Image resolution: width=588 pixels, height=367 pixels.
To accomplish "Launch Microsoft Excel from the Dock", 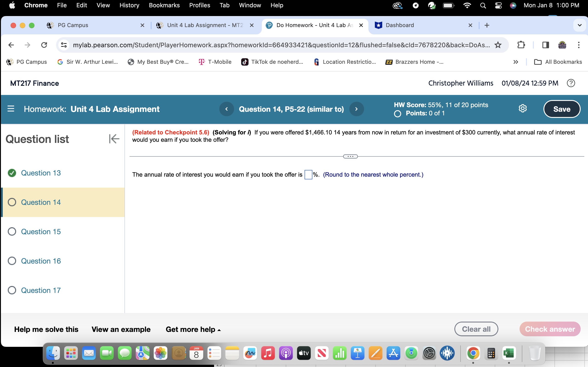I will point(509,353).
